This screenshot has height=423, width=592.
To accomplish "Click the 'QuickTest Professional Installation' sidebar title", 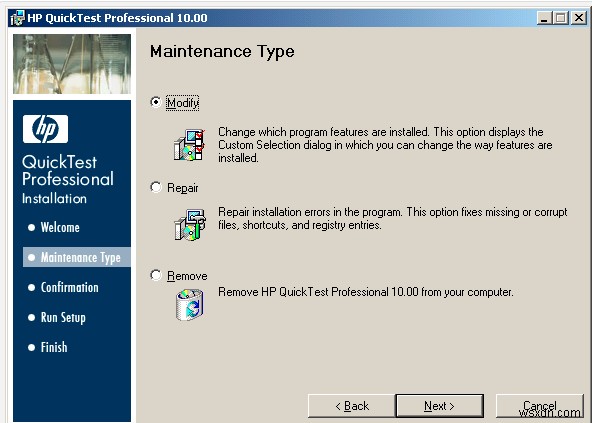I will (68, 179).
